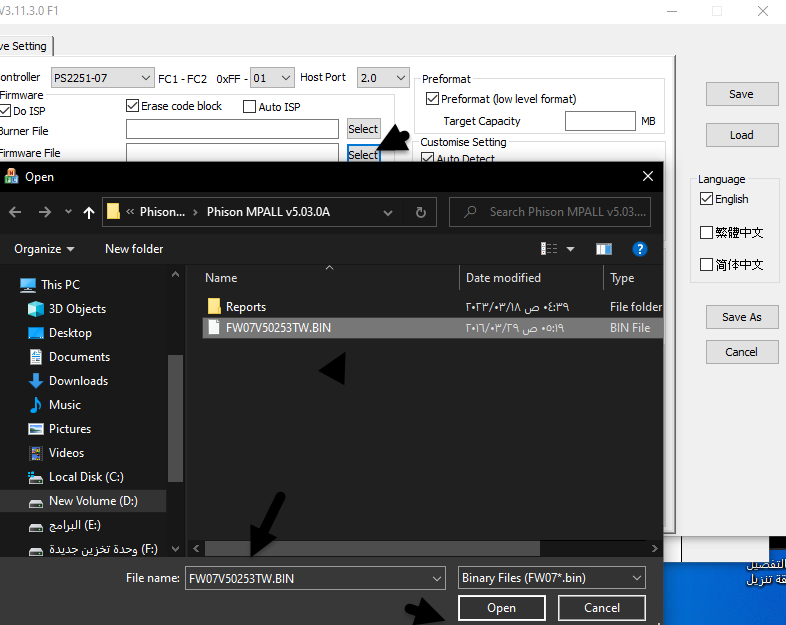Toggle the English language checkbox

pos(706,199)
